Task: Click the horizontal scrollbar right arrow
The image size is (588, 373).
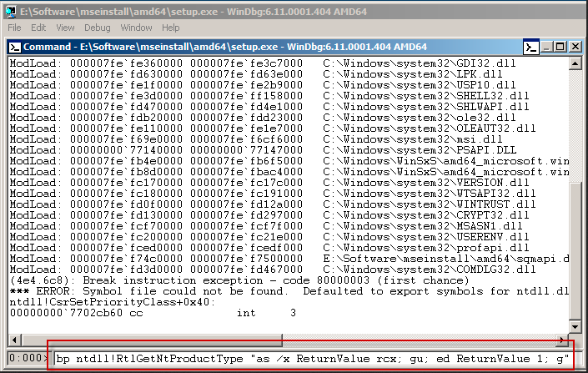Action: pos(562,340)
